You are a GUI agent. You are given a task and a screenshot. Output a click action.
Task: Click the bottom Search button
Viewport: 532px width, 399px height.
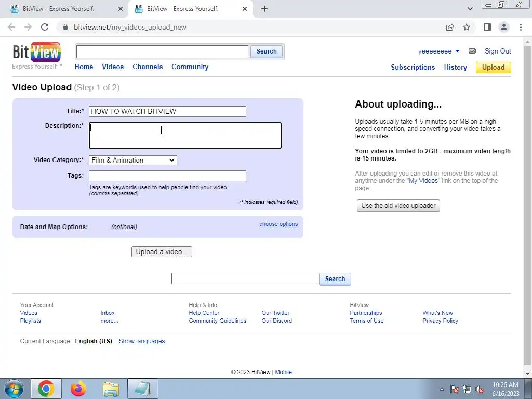(335, 279)
